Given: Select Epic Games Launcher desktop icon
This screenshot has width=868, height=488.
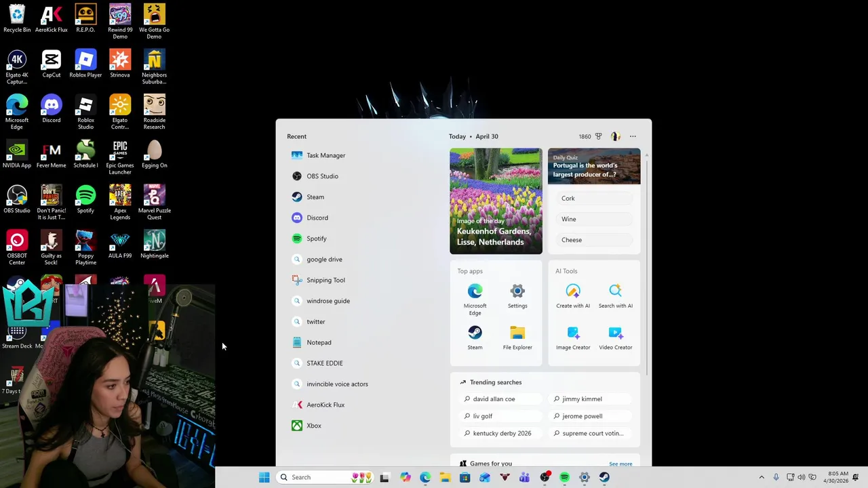Looking at the screenshot, I should (x=120, y=157).
